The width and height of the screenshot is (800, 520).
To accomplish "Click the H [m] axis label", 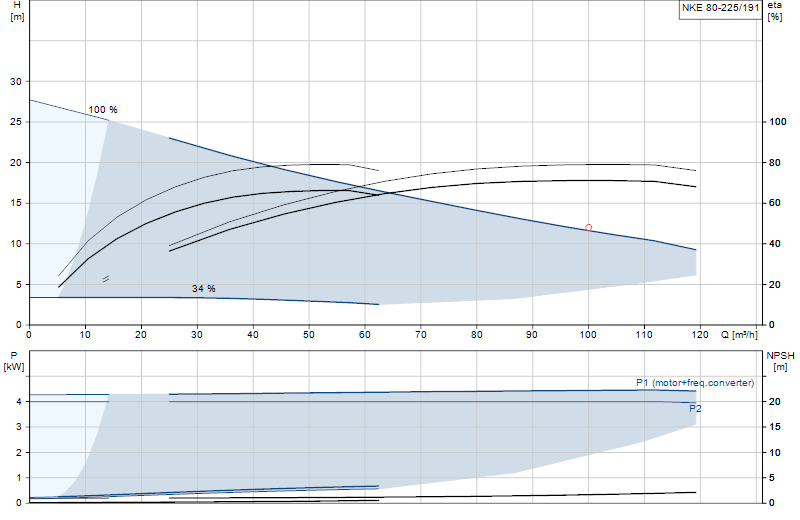I will pyautogui.click(x=17, y=11).
